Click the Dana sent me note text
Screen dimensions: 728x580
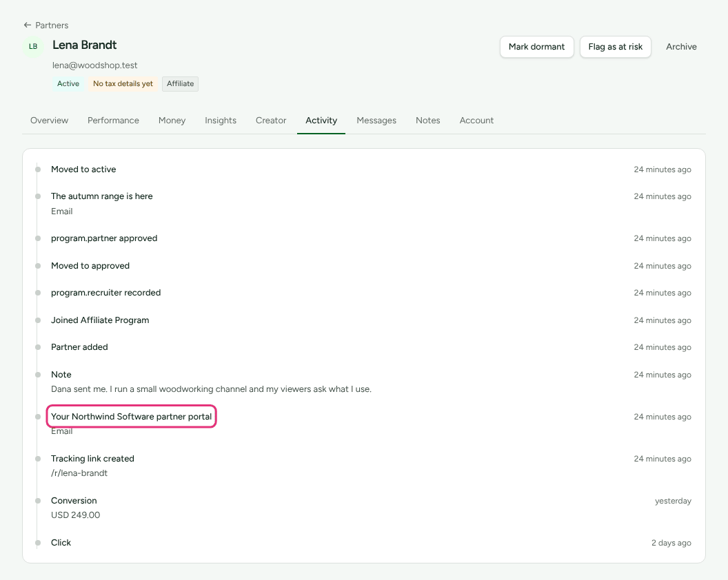211,389
